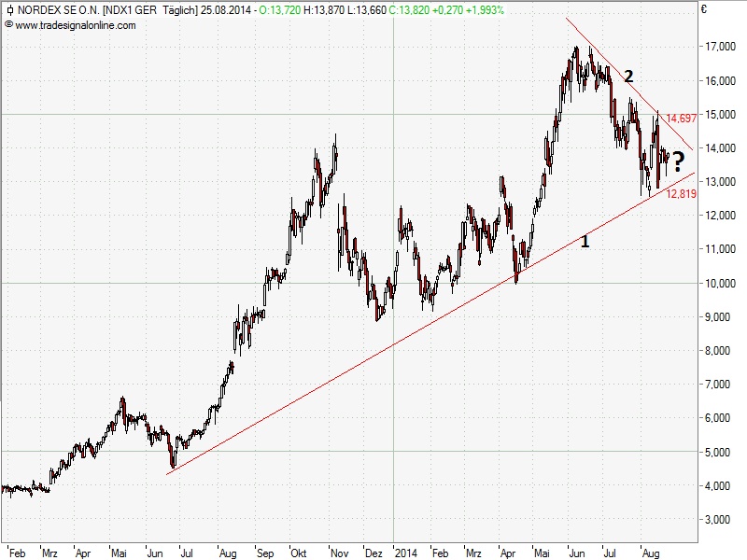
Task: Click the 16,000 price axis label
Action: coord(720,81)
